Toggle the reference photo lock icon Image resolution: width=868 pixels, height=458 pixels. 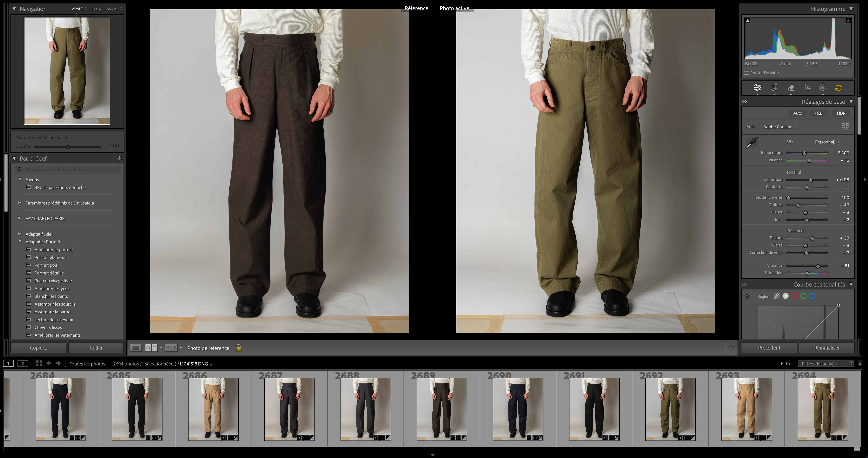239,348
